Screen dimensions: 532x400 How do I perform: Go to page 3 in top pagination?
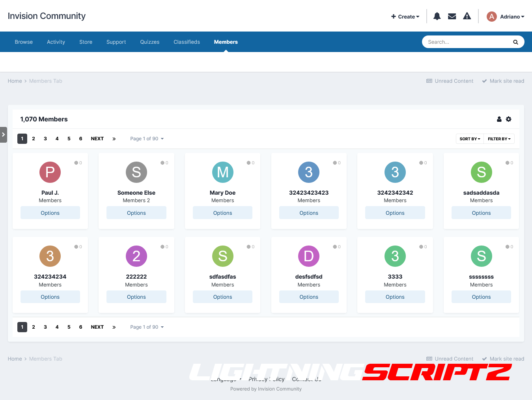click(45, 139)
